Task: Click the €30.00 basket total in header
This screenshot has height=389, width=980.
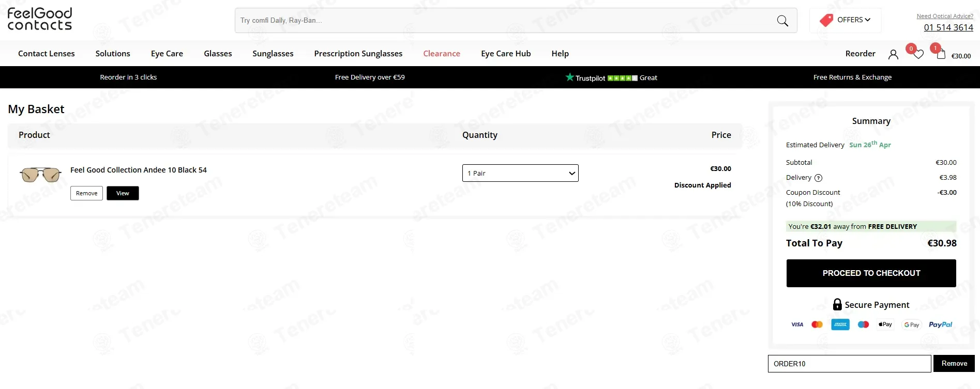Action: tap(961, 56)
